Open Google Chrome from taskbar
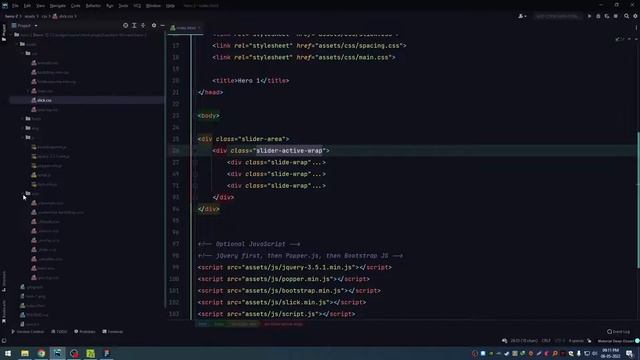 click(x=41, y=353)
